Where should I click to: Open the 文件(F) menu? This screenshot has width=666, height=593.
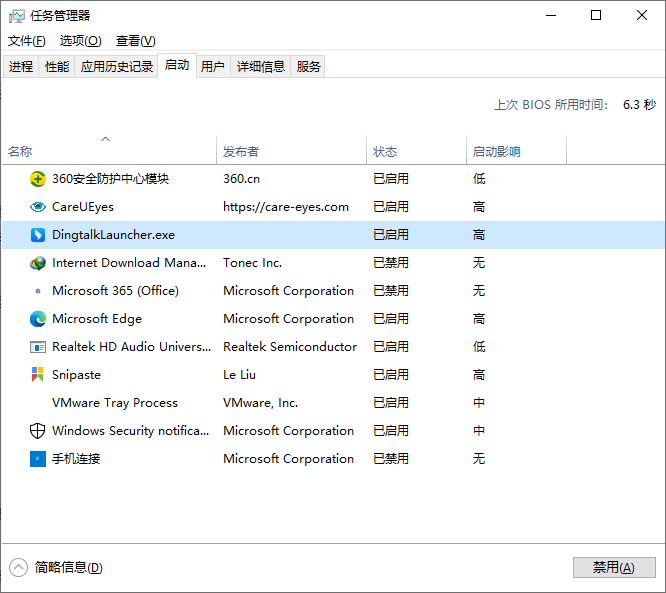[27, 41]
